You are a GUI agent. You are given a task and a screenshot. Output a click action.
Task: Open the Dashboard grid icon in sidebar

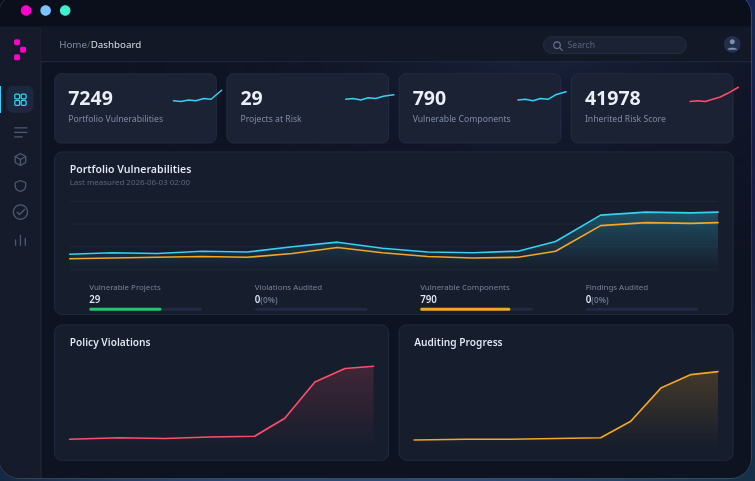pyautogui.click(x=20, y=100)
